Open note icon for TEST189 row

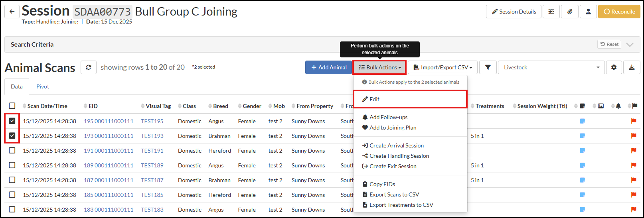(582, 165)
